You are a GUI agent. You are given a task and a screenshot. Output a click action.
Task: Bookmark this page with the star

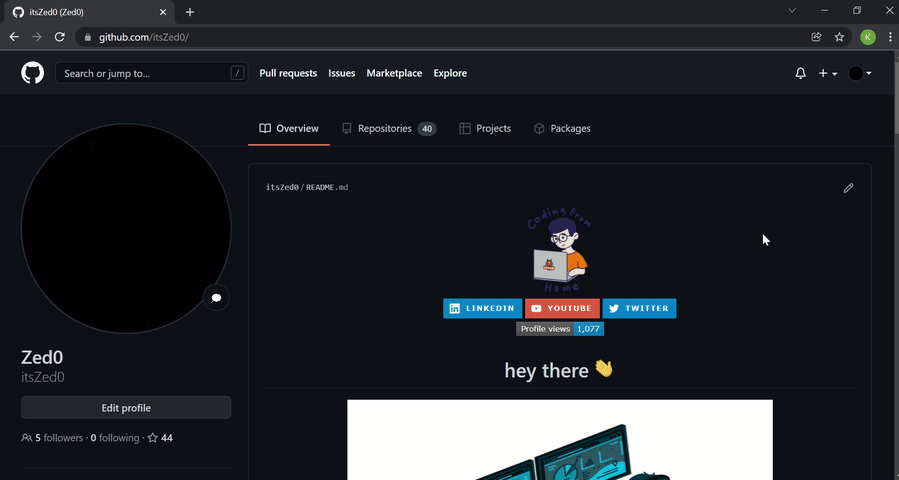tap(839, 37)
